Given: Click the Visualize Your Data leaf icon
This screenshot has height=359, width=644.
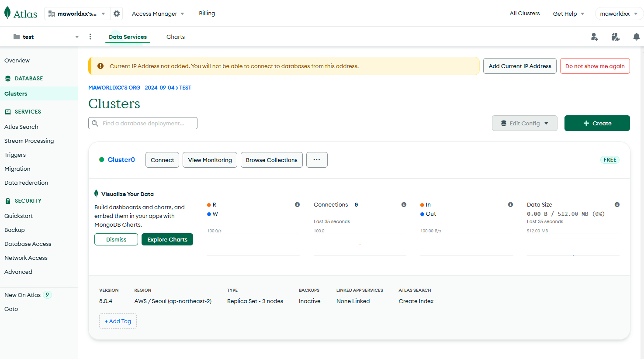Looking at the screenshot, I should coord(96,193).
